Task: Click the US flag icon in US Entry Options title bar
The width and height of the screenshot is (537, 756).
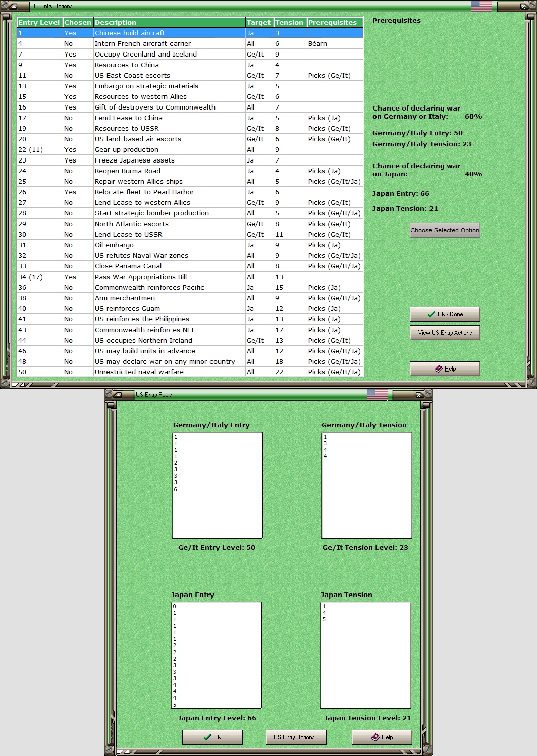Action: coord(481,6)
